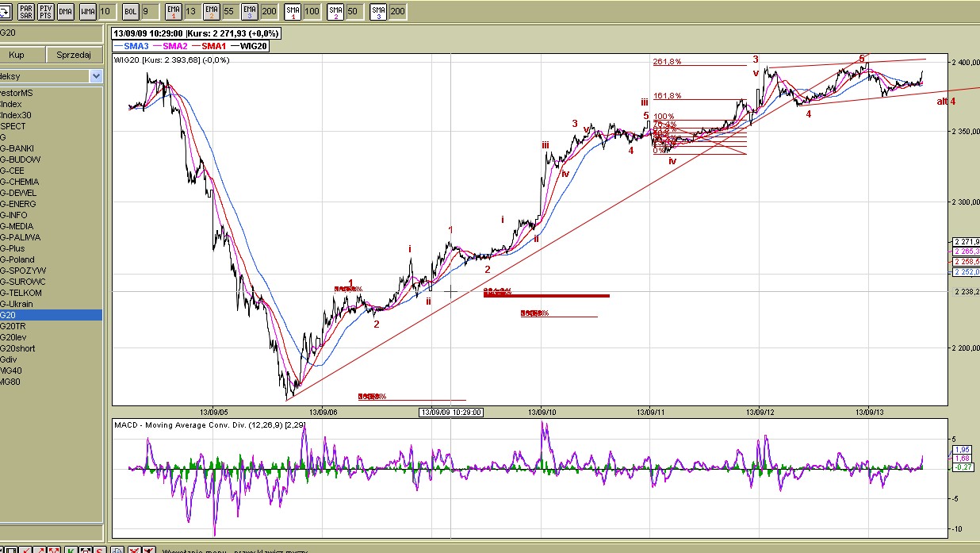Click the 13/09/09 10:29:00 time axis marker
This screenshot has height=553, width=980.
[450, 412]
